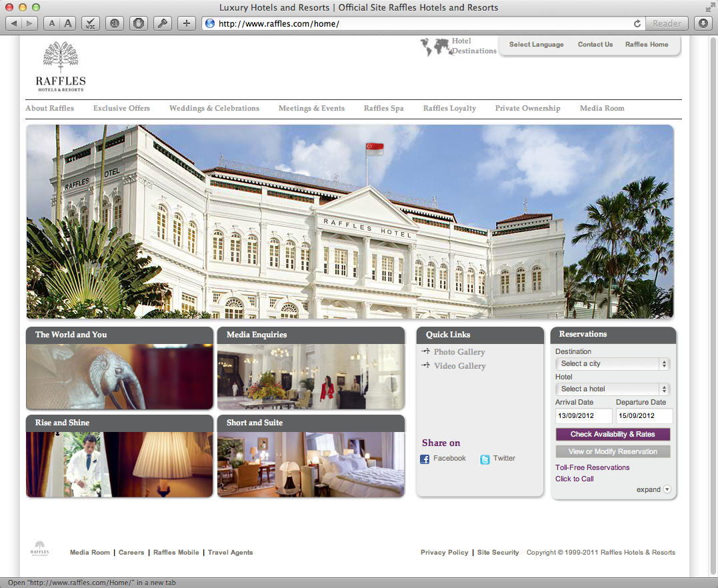This screenshot has height=588, width=718.
Task: Open Meetings & Events menu item
Action: pos(311,108)
